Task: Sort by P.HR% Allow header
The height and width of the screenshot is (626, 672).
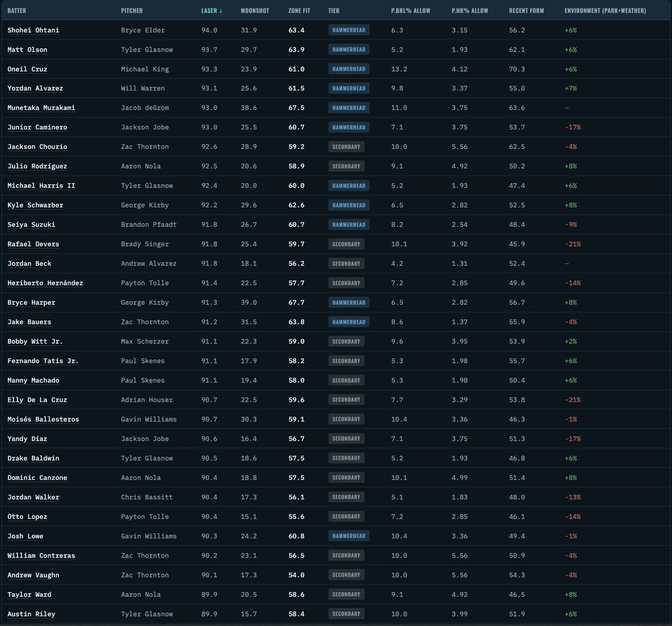Action: (470, 11)
